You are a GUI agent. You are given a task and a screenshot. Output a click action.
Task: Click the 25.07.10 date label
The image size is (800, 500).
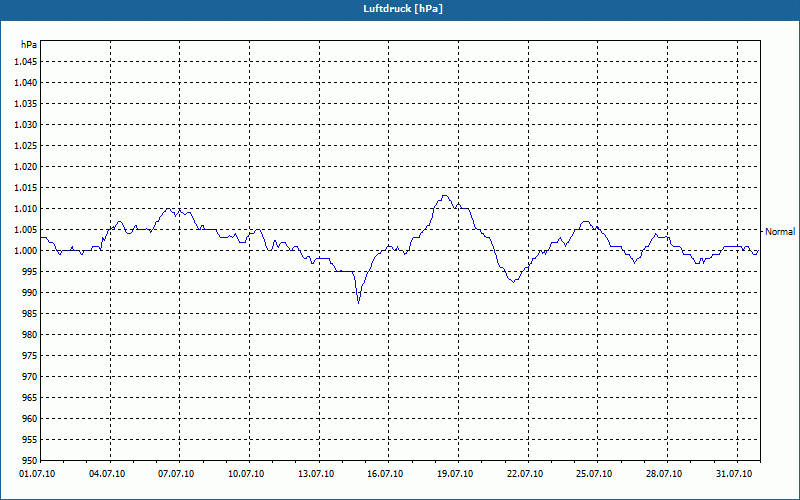[594, 474]
